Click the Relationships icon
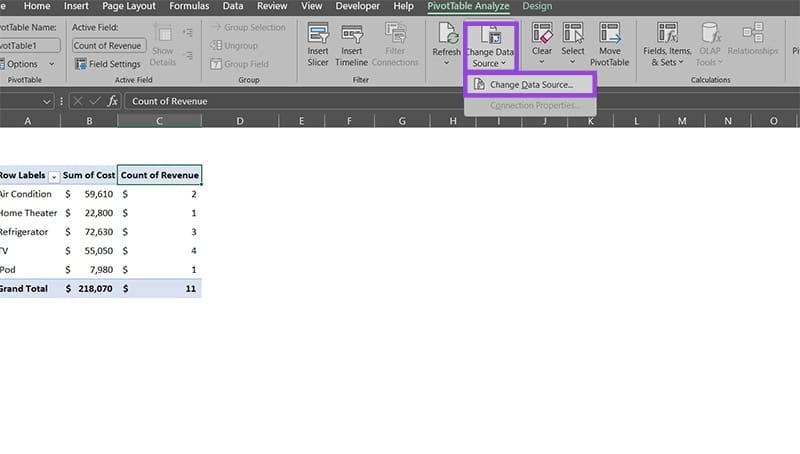The width and height of the screenshot is (800, 454). coord(753,33)
